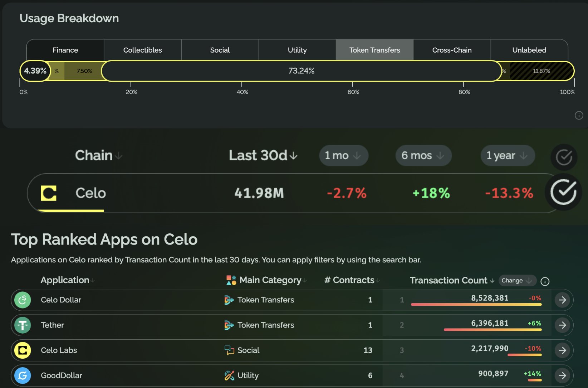Click Usage Breakdown info icon
The width and height of the screenshot is (588, 388).
pyautogui.click(x=579, y=115)
